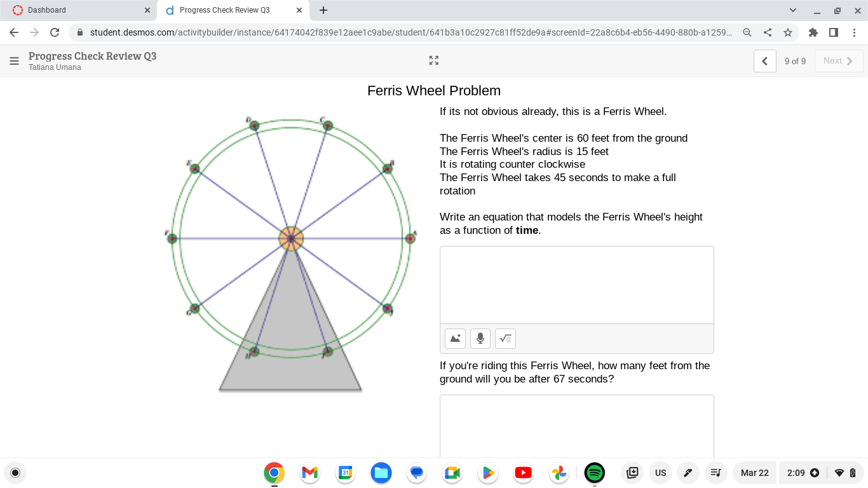868x488 pixels.
Task: Switch the US keyboard input method
Action: pyautogui.click(x=661, y=473)
